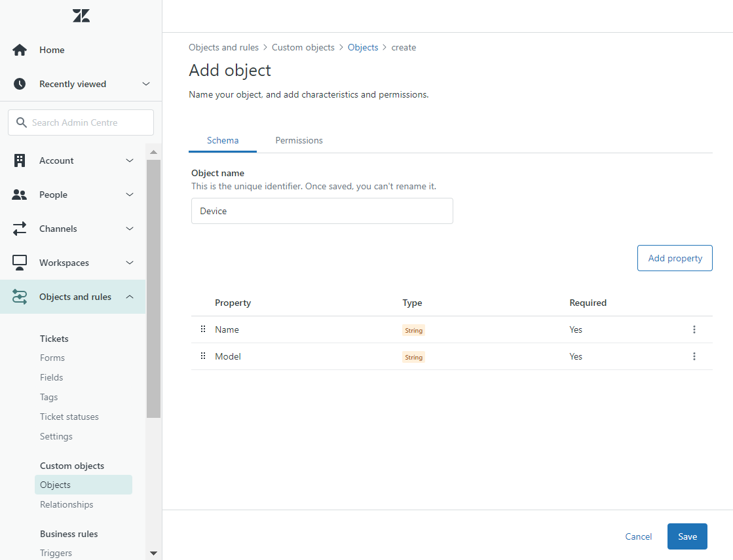Screen dimensions: 733x560
Task: Expand the Workspaces section chevron
Action: (129, 262)
